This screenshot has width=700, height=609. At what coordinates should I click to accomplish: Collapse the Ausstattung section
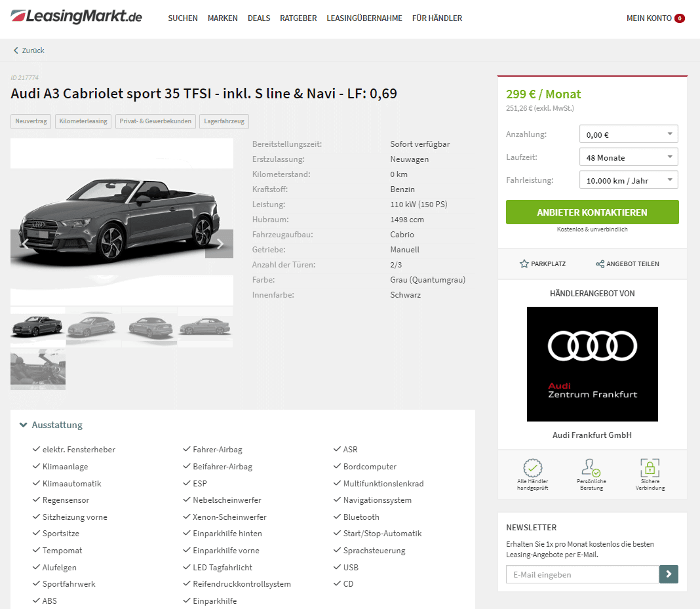51,425
